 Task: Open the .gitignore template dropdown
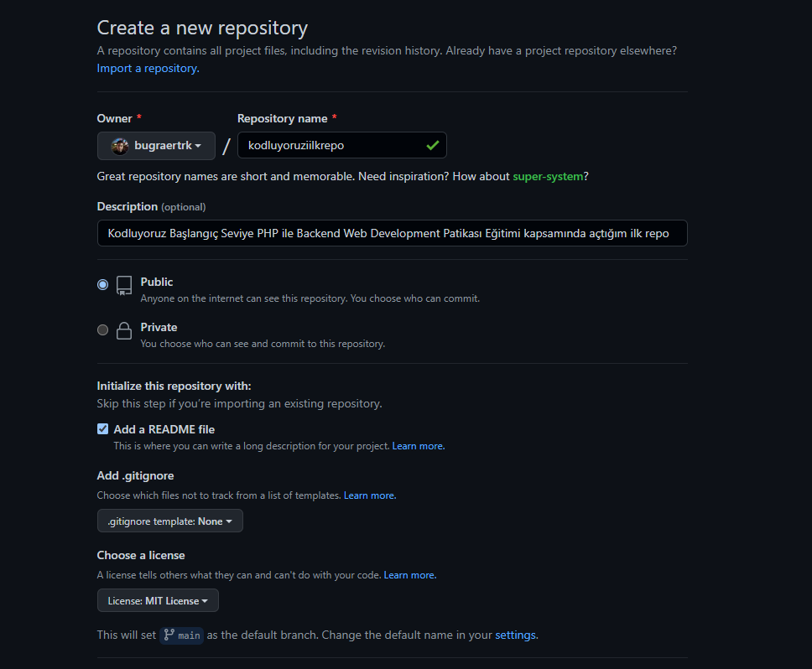pos(169,521)
